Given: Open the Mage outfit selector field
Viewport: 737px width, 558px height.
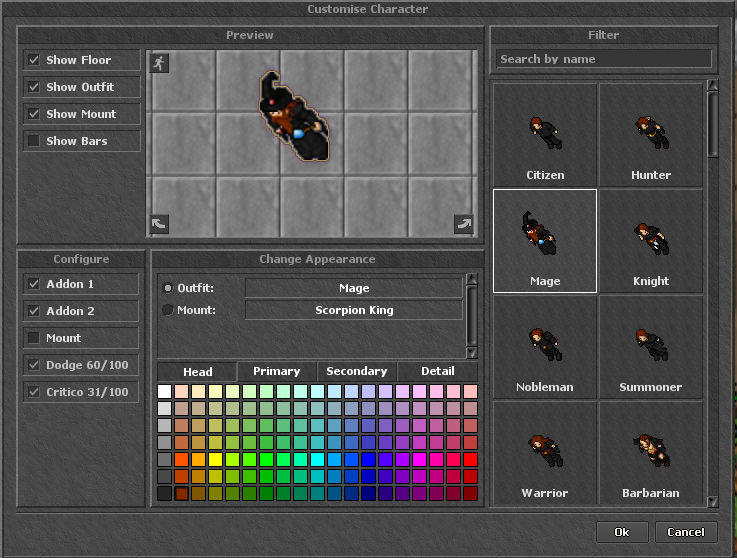Looking at the screenshot, I should point(354,288).
